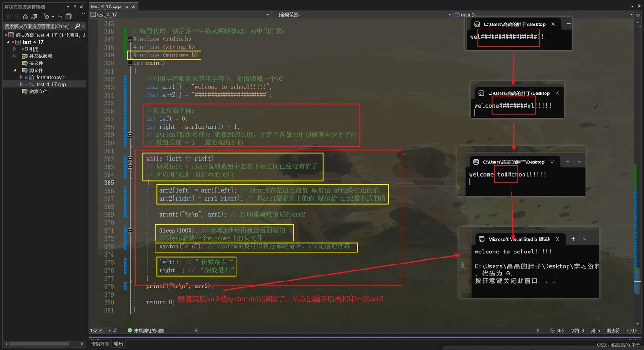The width and height of the screenshot is (644, 350).
Task: Click the Forward arrow in Solution Explorer toolbar
Action: pos(17,17)
